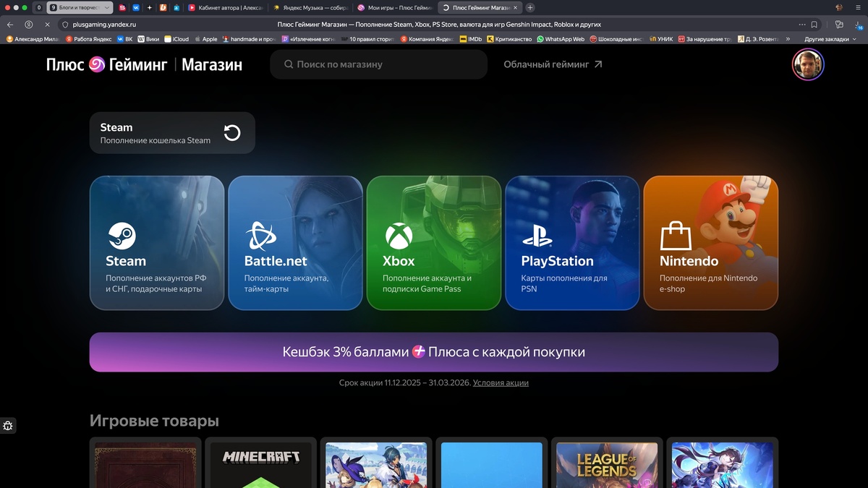Viewport: 868px width, 488px height.
Task: Click PlayStation card text Карты пополнения для PSN
Action: click(x=564, y=283)
